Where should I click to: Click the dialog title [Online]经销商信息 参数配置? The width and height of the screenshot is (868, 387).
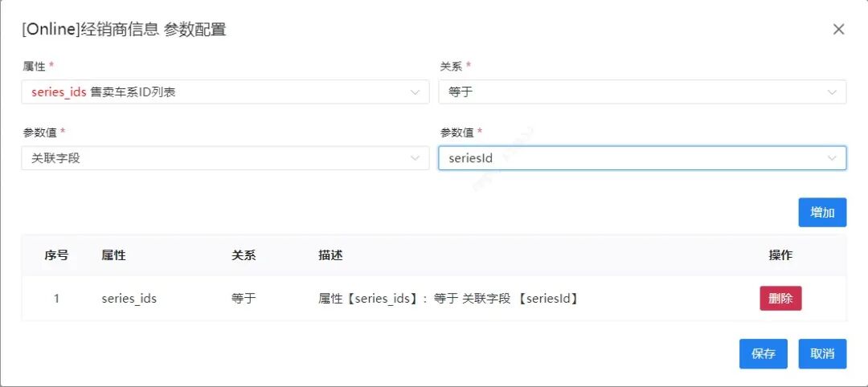pyautogui.click(x=124, y=29)
